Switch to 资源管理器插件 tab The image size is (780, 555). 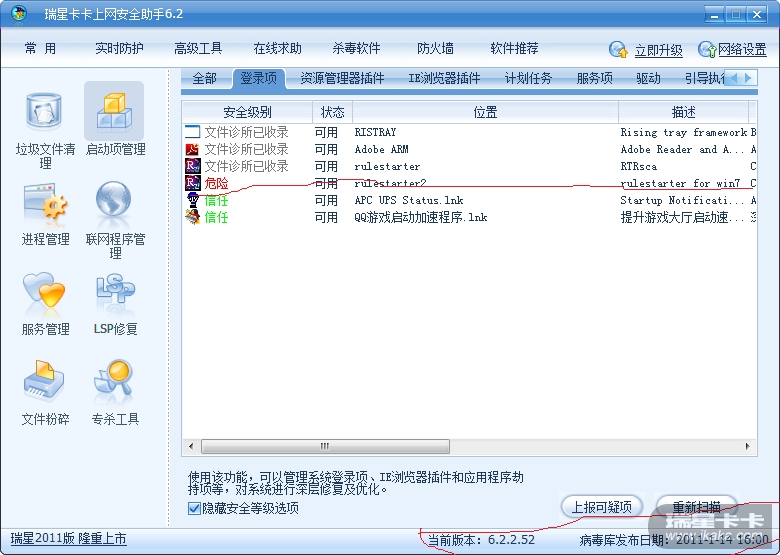(x=342, y=78)
